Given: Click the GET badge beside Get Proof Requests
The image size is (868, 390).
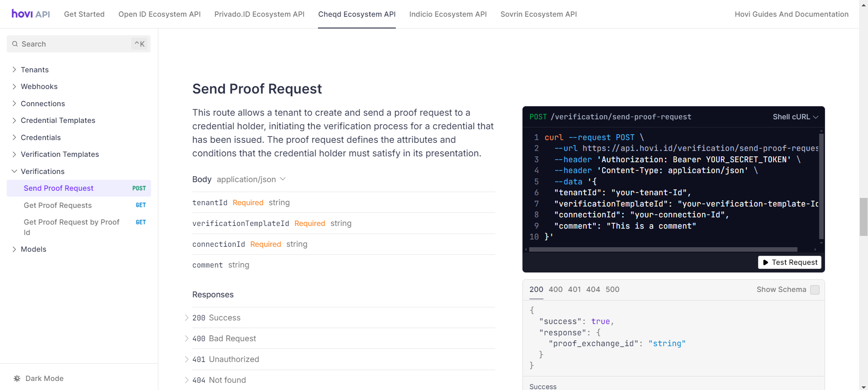Looking at the screenshot, I should 141,205.
